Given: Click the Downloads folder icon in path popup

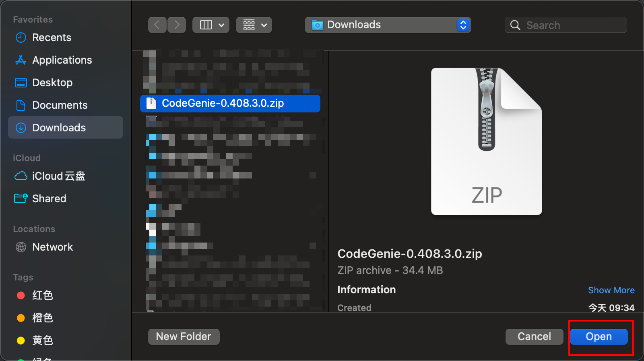Looking at the screenshot, I should 318,25.
